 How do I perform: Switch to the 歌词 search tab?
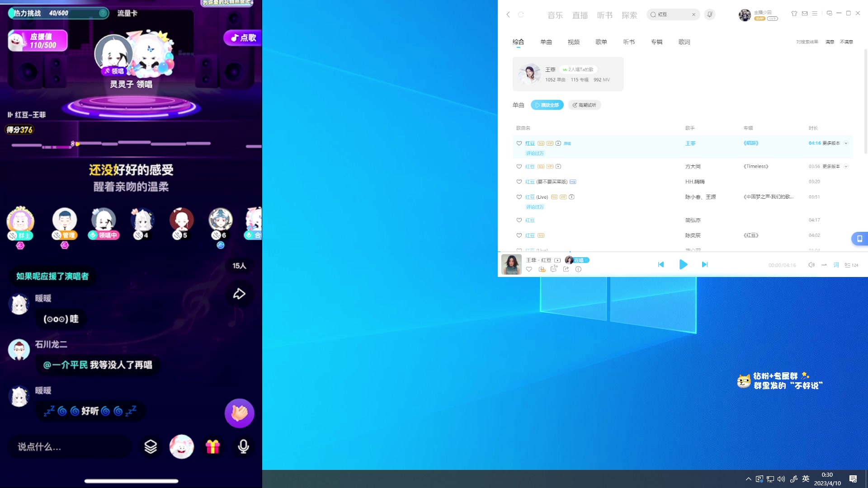click(684, 42)
